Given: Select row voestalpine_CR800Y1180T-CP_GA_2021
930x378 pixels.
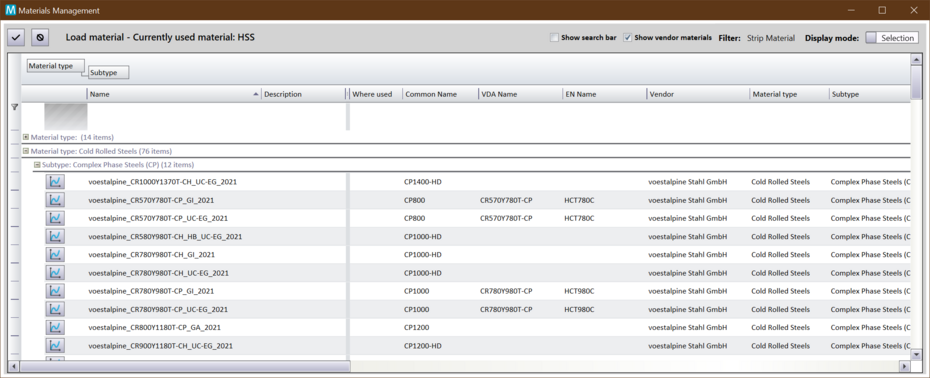Looking at the screenshot, I should [466, 328].
